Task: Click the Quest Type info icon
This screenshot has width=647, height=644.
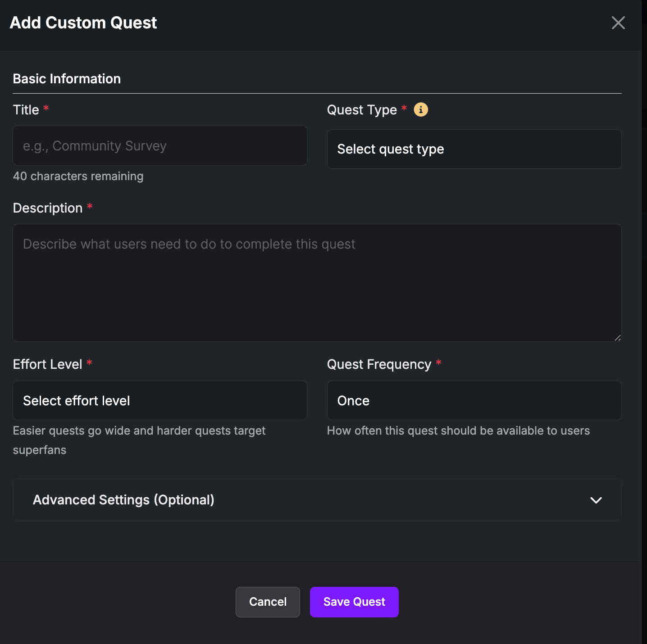Action: click(421, 109)
